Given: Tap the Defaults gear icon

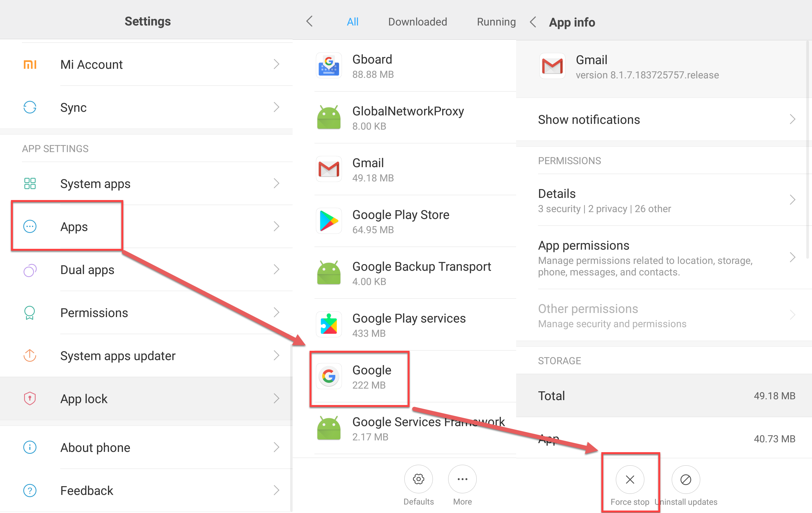Looking at the screenshot, I should [x=419, y=479].
